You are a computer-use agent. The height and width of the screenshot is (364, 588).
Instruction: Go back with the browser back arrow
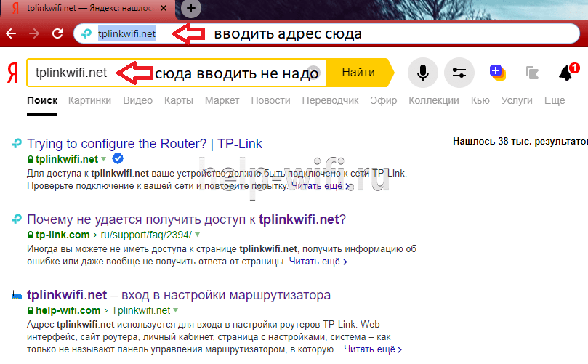pos(11,33)
